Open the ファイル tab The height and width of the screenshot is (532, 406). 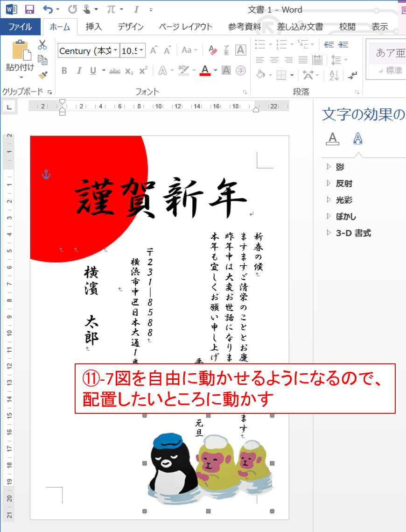coord(21,27)
